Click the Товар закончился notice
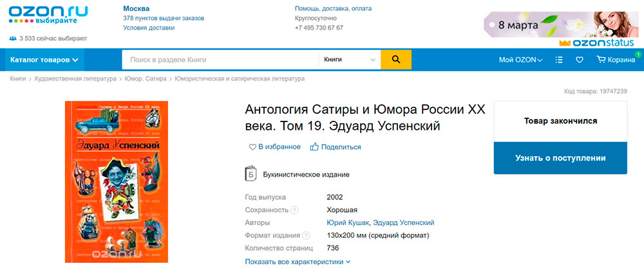Screen dimensions: 644x270 pos(560,121)
